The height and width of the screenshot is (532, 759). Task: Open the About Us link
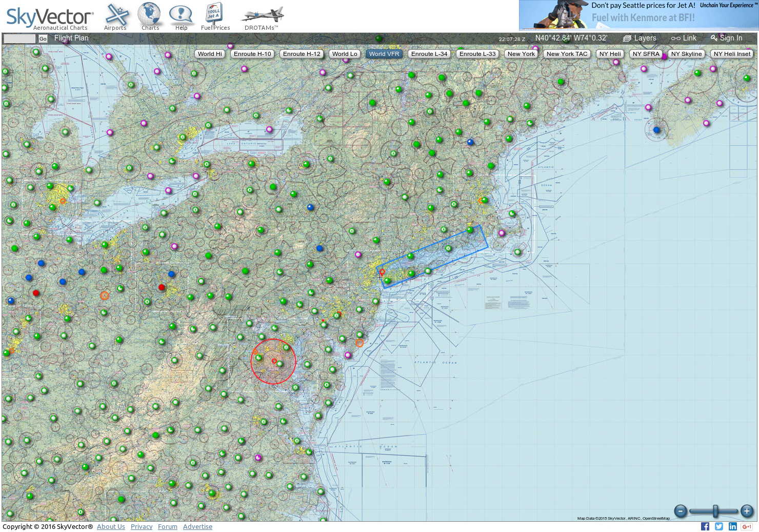(x=111, y=526)
